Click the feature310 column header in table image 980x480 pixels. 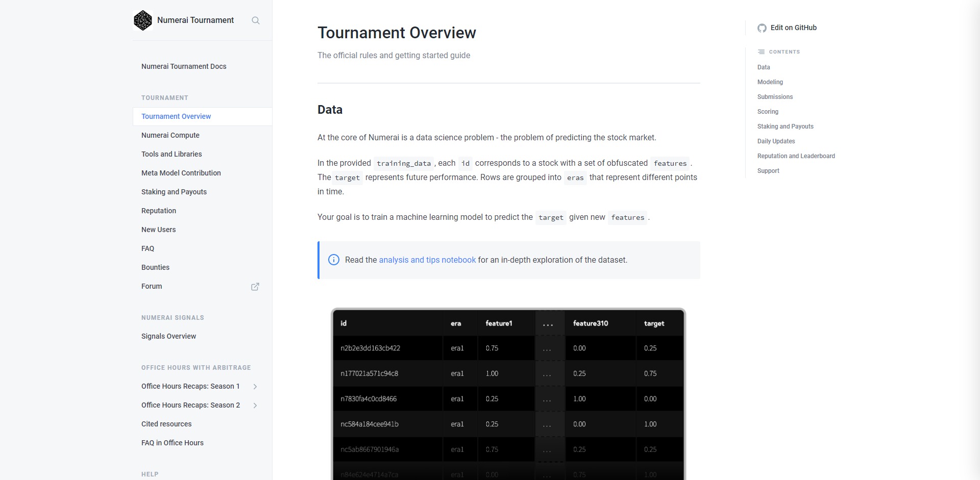click(591, 323)
